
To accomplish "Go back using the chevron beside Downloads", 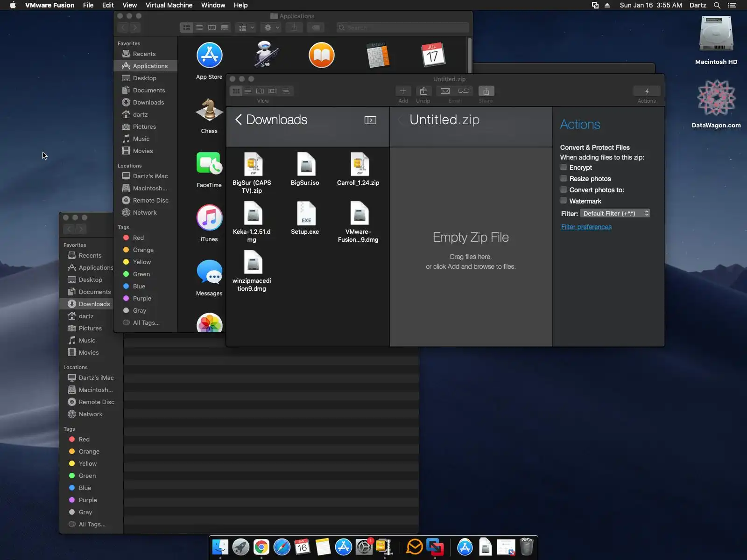I will pyautogui.click(x=238, y=120).
